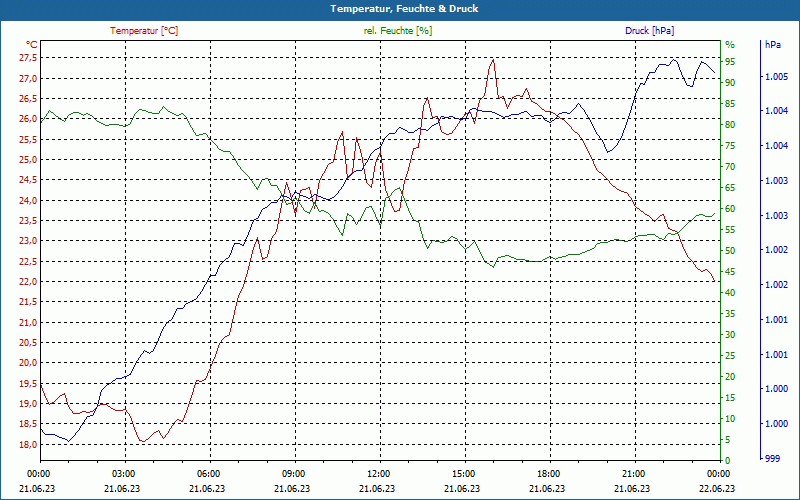Click the "25" humidity axis value
The width and height of the screenshot is (800, 500).
tap(730, 356)
